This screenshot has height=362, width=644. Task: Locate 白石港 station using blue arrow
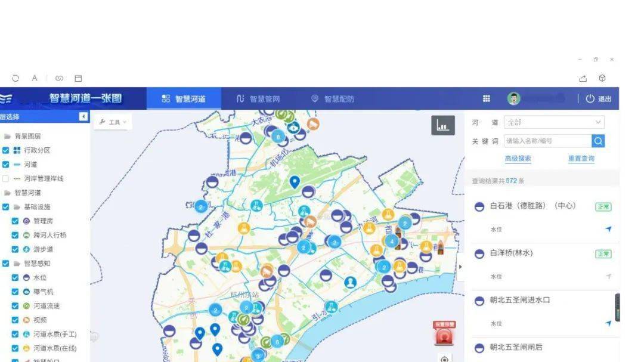pos(608,229)
